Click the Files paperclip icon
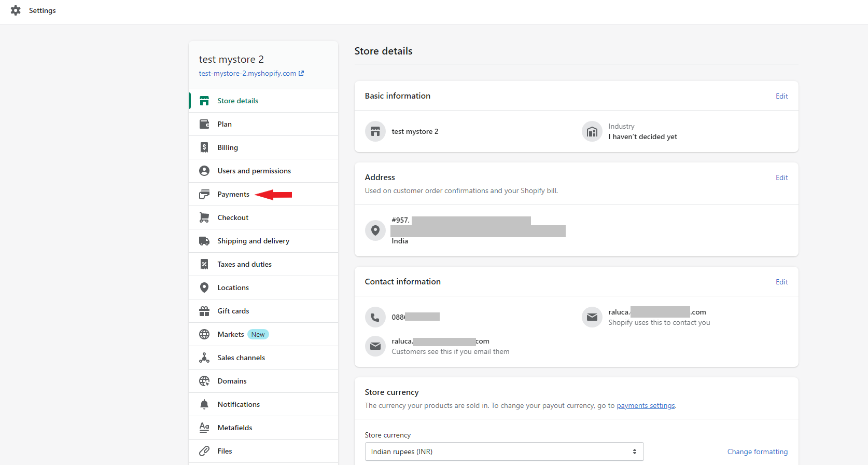Viewport: 868px width, 465px height. pyautogui.click(x=204, y=451)
